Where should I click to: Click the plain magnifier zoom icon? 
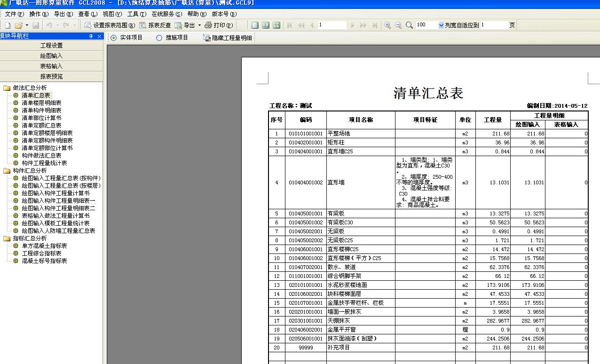point(410,25)
